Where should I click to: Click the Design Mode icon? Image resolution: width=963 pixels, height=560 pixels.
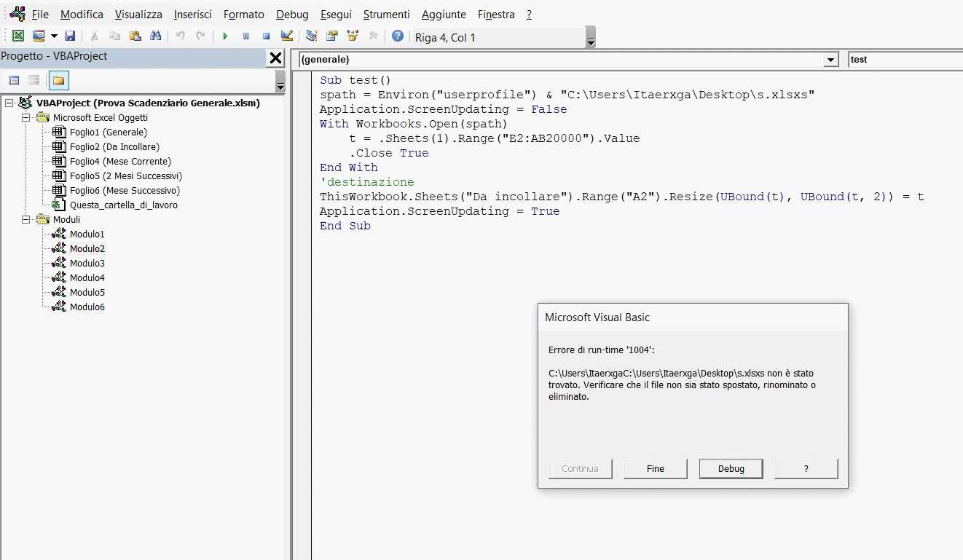pos(287,36)
